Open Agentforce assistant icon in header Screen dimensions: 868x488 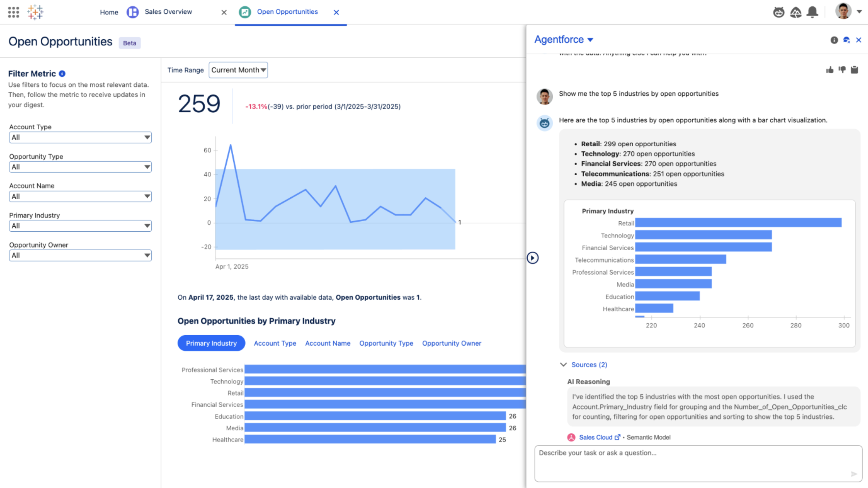[778, 12]
